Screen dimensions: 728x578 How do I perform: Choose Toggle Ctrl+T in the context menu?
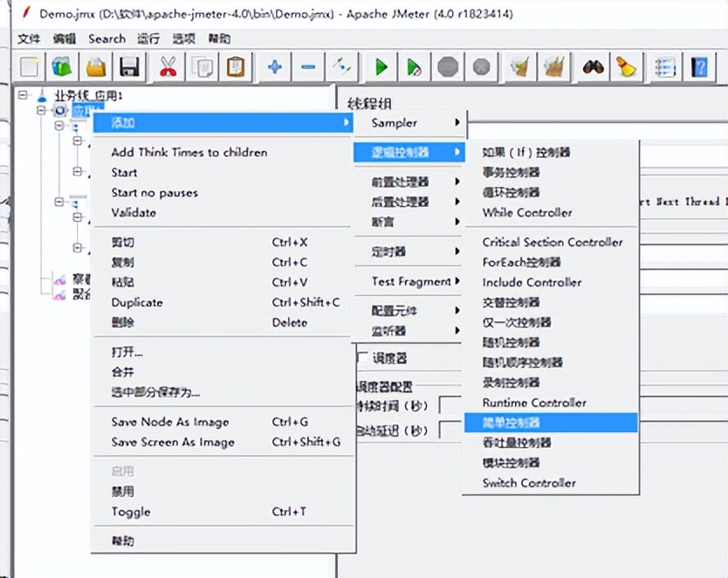(x=223, y=512)
